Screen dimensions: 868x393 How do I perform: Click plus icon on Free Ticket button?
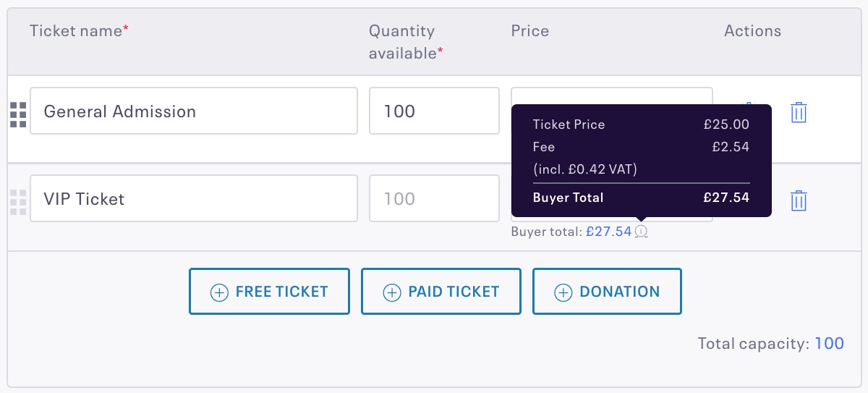218,292
